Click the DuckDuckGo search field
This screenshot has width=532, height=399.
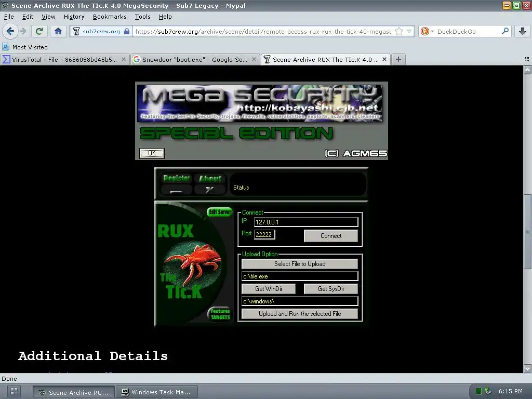click(468, 32)
